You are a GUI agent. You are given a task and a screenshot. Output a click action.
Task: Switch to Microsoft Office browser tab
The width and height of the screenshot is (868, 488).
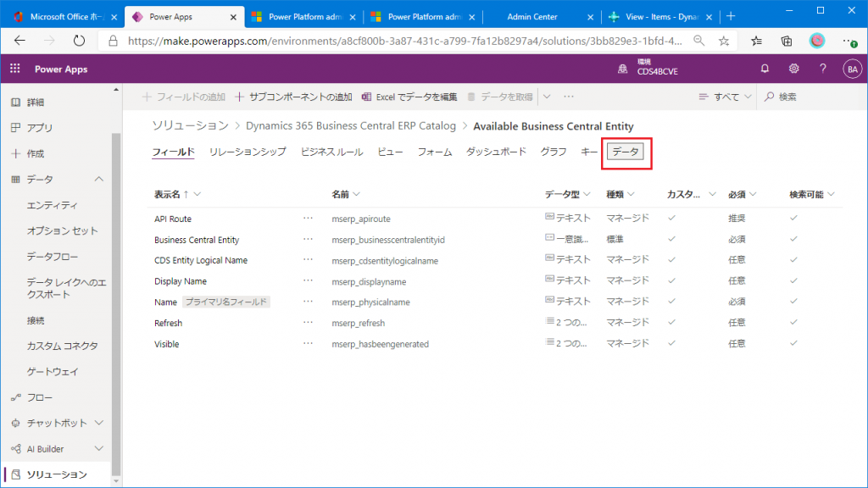pos(65,17)
